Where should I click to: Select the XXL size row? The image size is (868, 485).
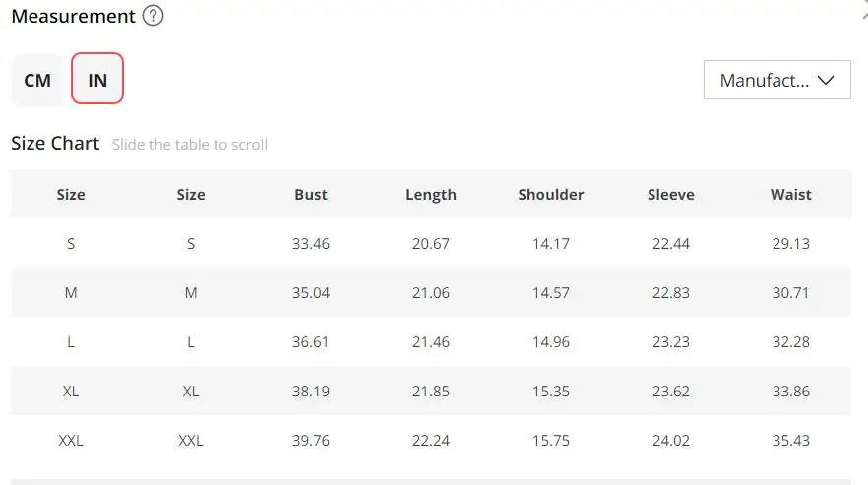click(x=71, y=440)
